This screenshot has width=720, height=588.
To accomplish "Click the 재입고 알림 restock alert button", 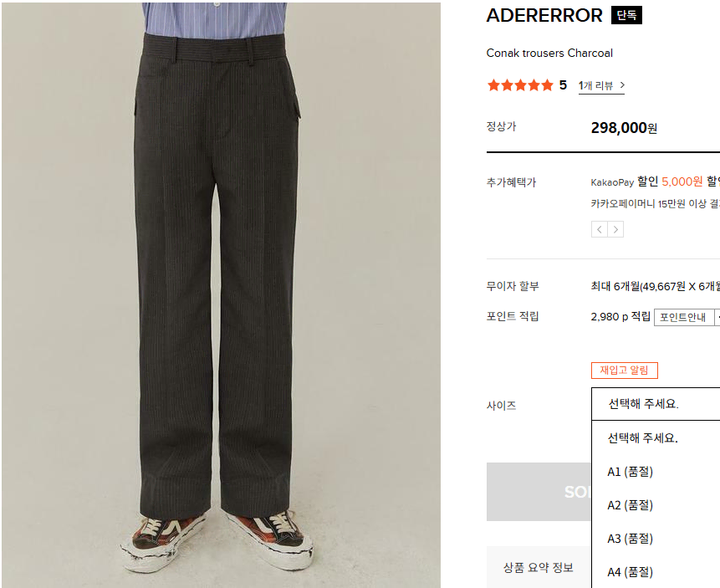I will (625, 371).
